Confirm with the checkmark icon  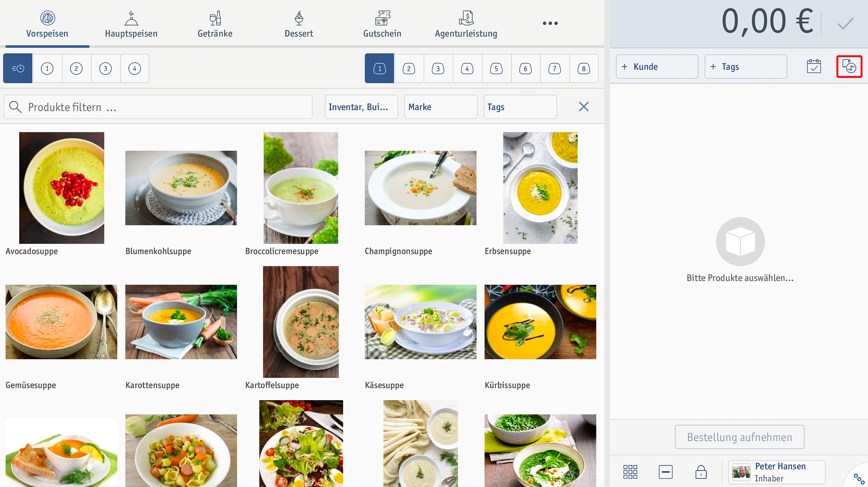click(x=845, y=24)
